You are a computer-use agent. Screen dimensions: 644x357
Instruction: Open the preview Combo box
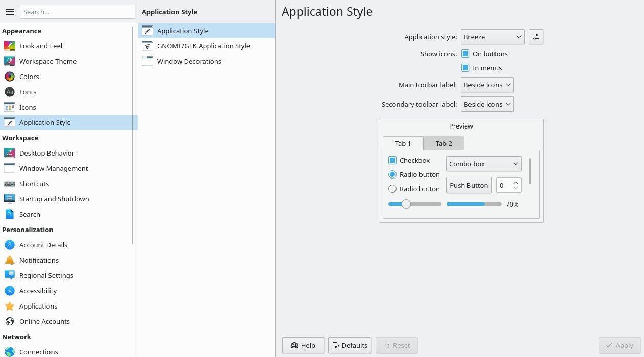click(x=484, y=164)
